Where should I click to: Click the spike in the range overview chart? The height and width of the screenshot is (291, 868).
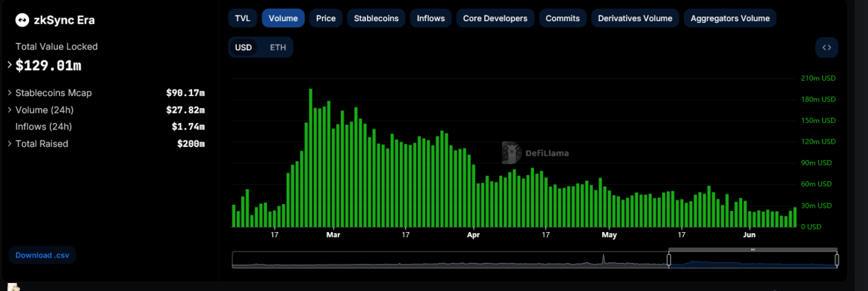pos(603,259)
